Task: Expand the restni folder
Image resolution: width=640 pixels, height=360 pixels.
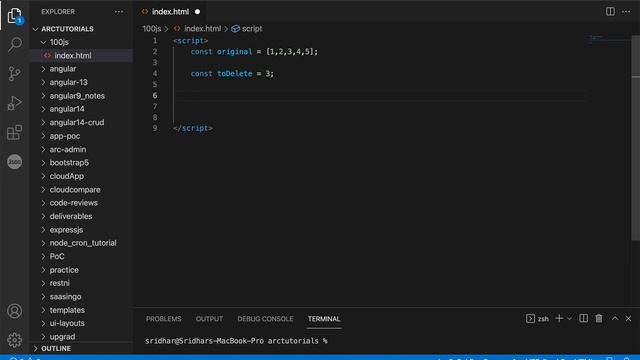Action: pos(43,283)
